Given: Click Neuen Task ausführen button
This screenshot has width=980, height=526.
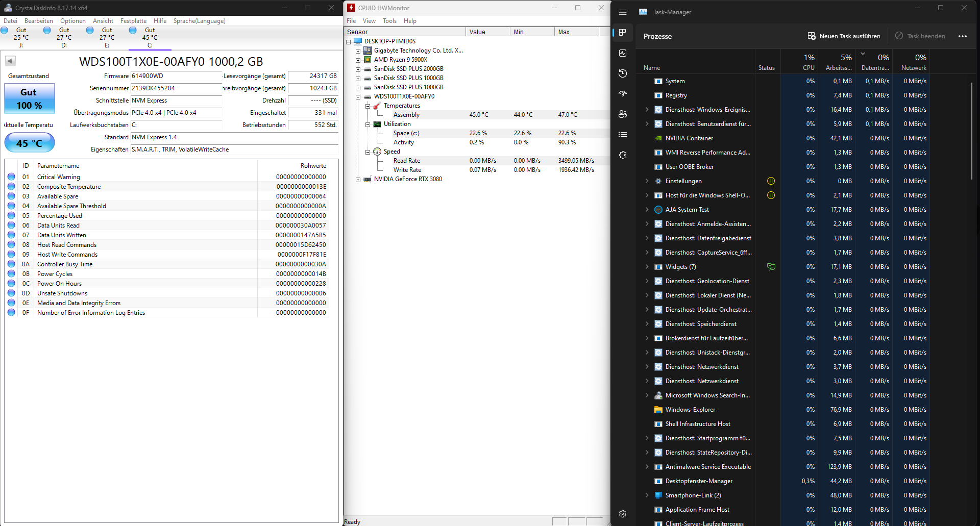Looking at the screenshot, I should [x=844, y=36].
